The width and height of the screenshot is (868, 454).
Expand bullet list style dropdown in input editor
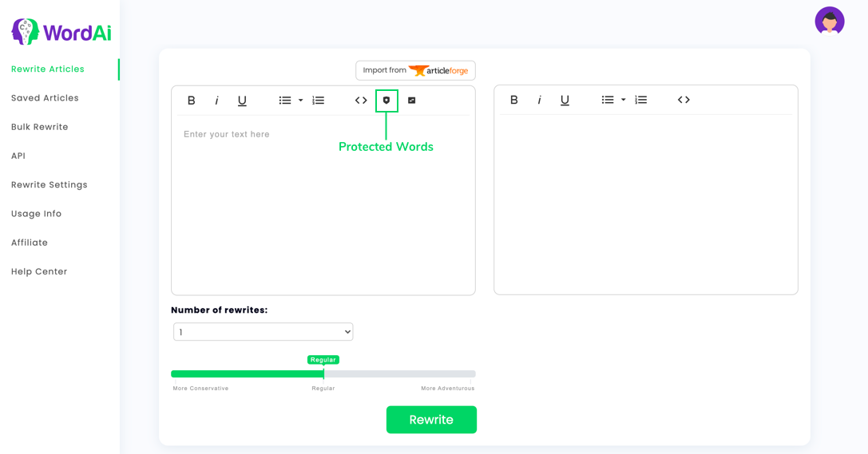300,101
